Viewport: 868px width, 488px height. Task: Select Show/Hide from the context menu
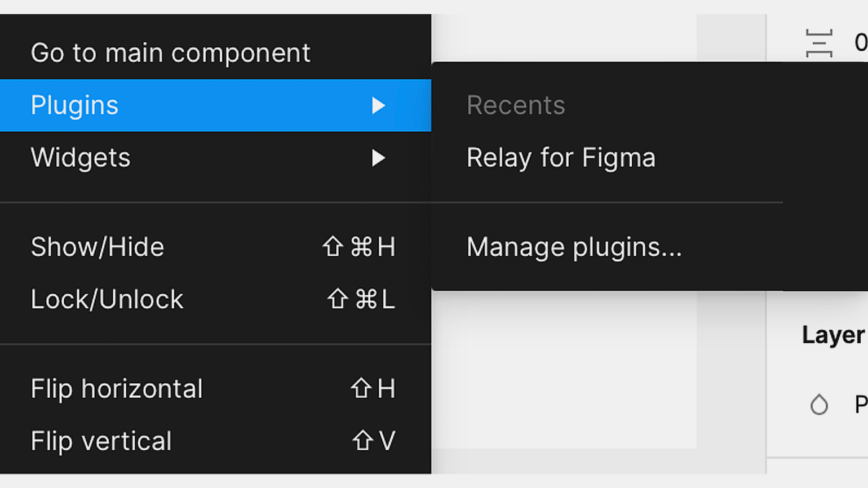pyautogui.click(x=215, y=247)
